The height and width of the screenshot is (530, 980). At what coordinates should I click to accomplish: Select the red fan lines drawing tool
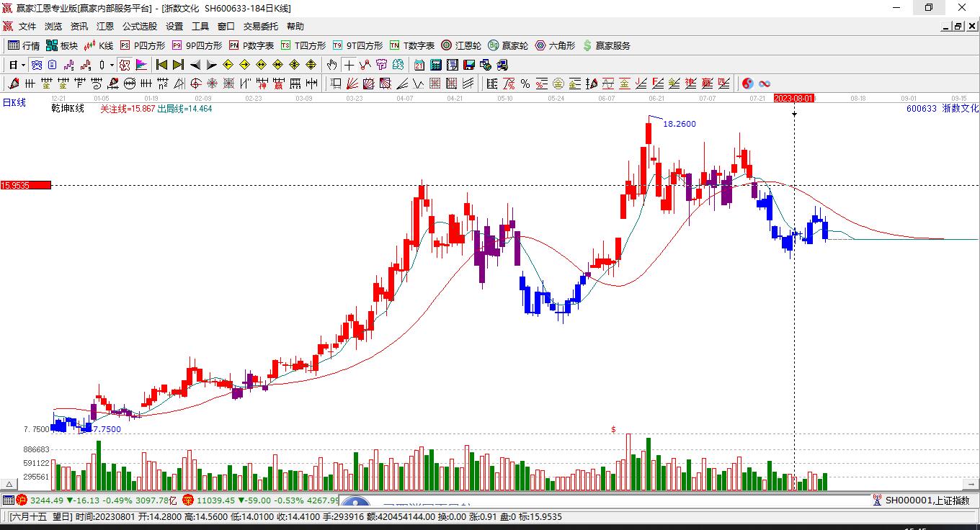pyautogui.click(x=351, y=84)
